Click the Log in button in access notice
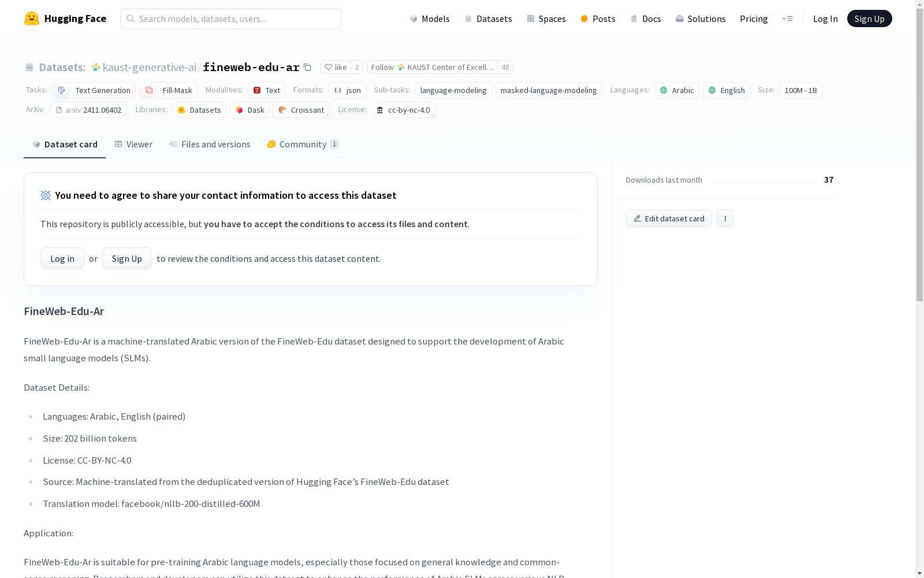 pos(62,258)
